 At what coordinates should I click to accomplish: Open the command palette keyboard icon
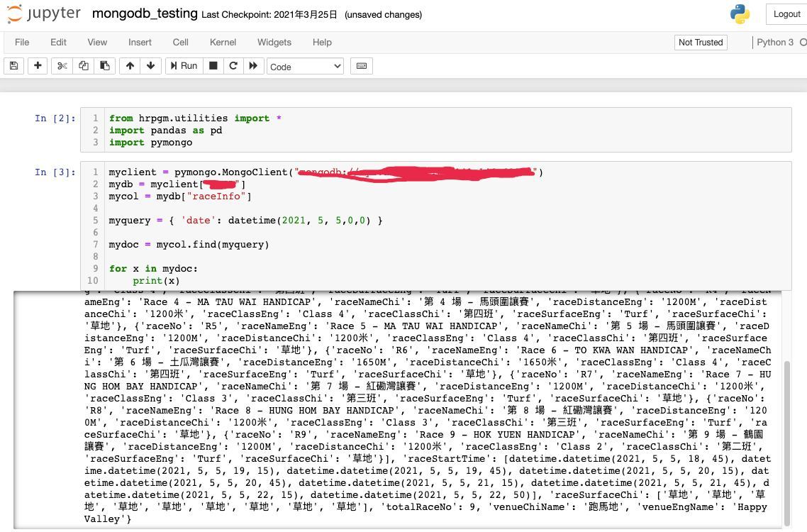tap(362, 66)
